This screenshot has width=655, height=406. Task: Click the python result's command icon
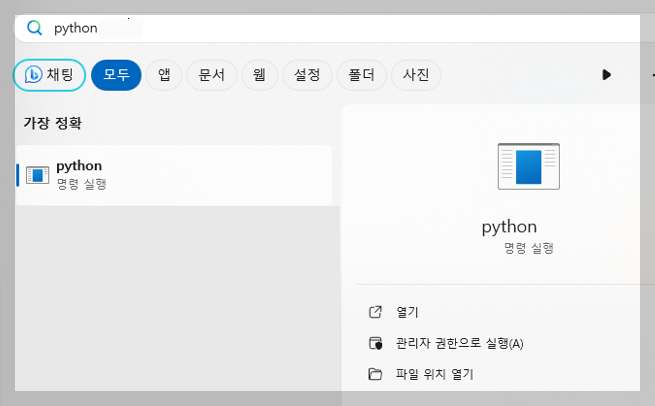coord(38,175)
